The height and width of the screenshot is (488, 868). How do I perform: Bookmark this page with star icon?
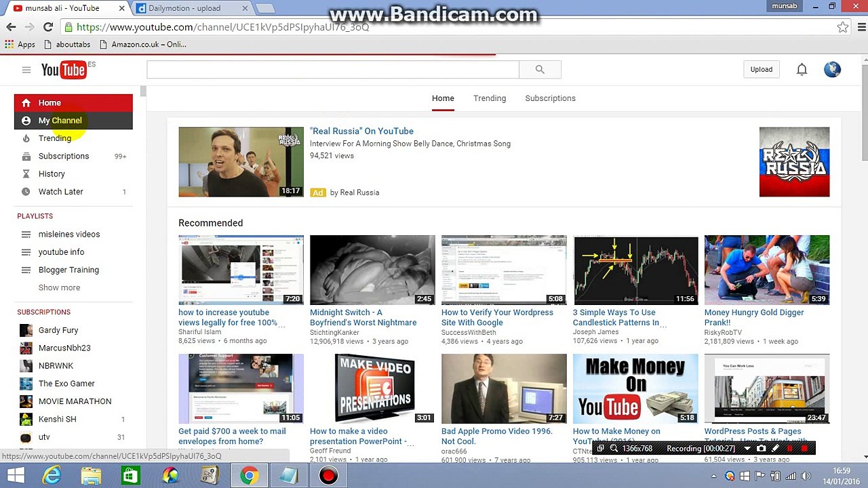[842, 27]
